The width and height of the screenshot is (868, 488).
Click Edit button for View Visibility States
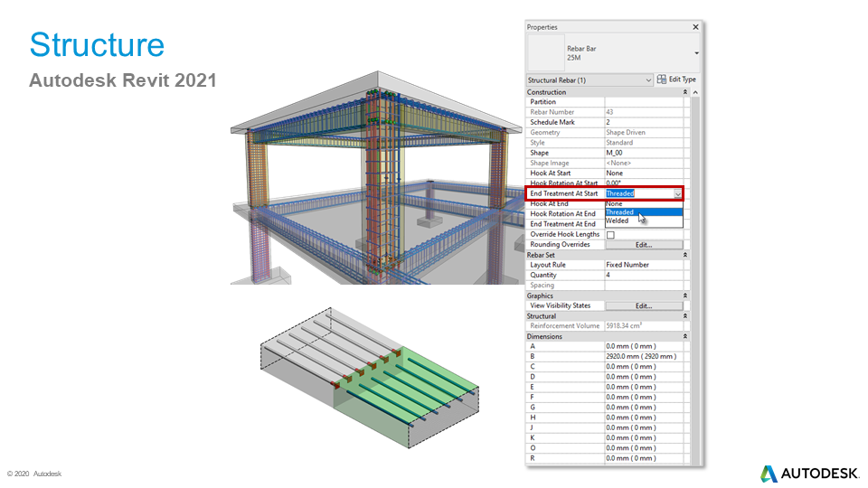click(x=643, y=305)
